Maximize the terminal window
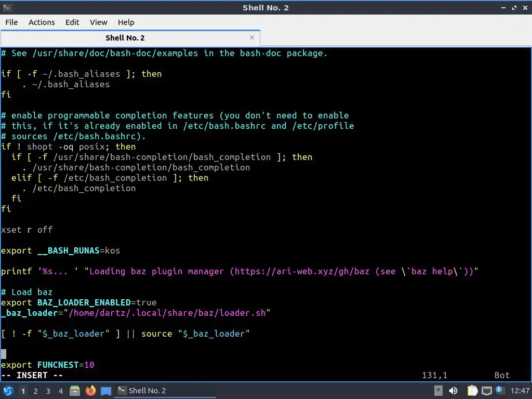 pyautogui.click(x=514, y=8)
